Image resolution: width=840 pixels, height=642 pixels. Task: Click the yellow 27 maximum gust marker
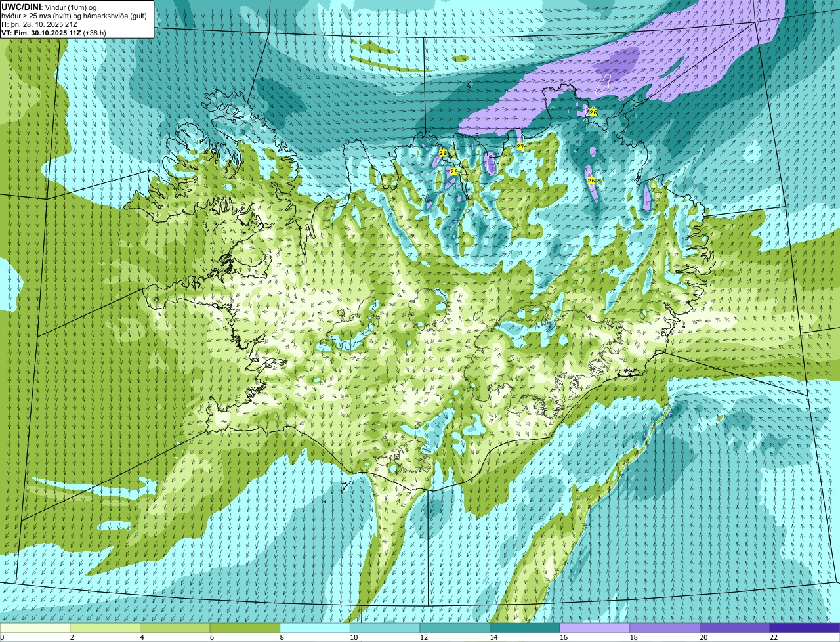click(520, 146)
